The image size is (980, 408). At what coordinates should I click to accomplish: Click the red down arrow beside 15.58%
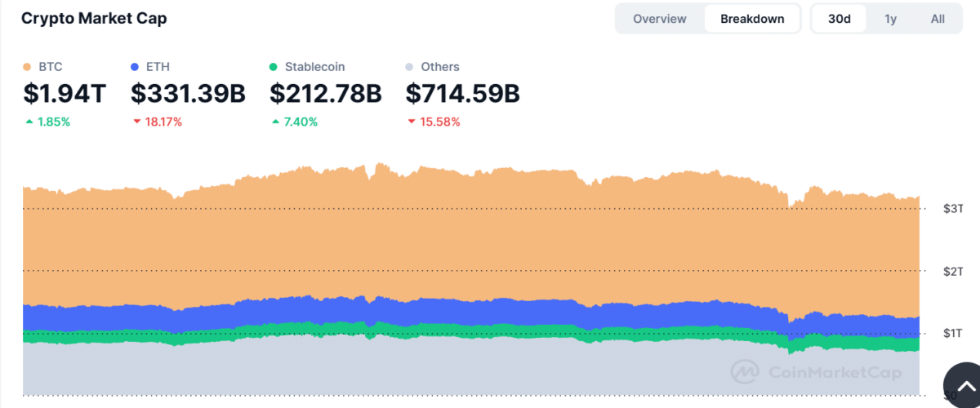pyautogui.click(x=412, y=122)
